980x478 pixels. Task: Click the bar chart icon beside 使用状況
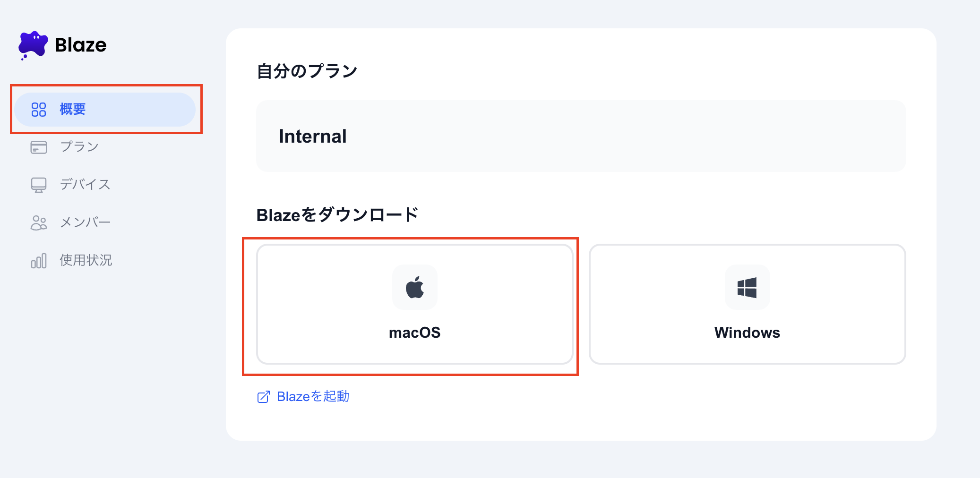[x=39, y=261]
